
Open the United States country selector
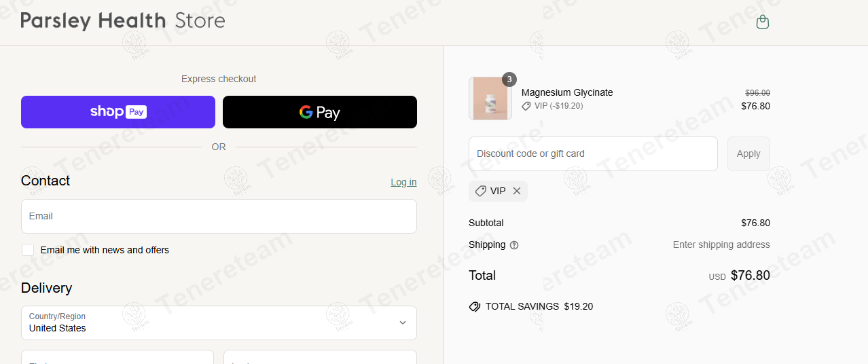point(219,323)
